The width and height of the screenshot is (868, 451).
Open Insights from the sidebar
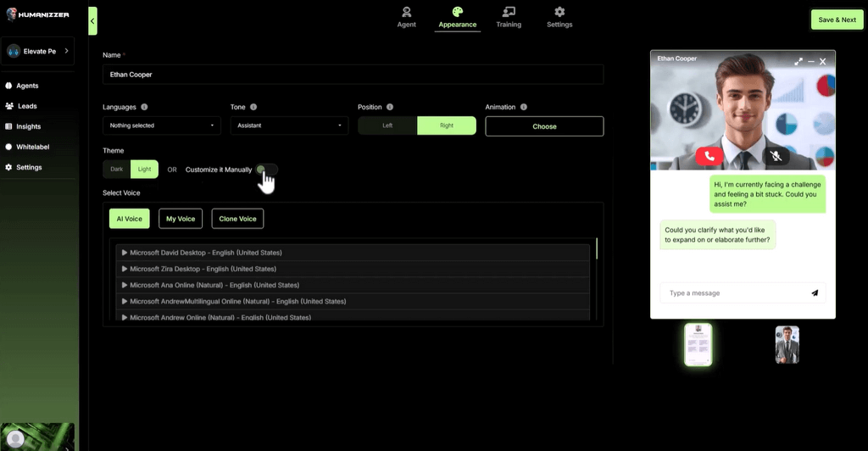click(x=28, y=126)
